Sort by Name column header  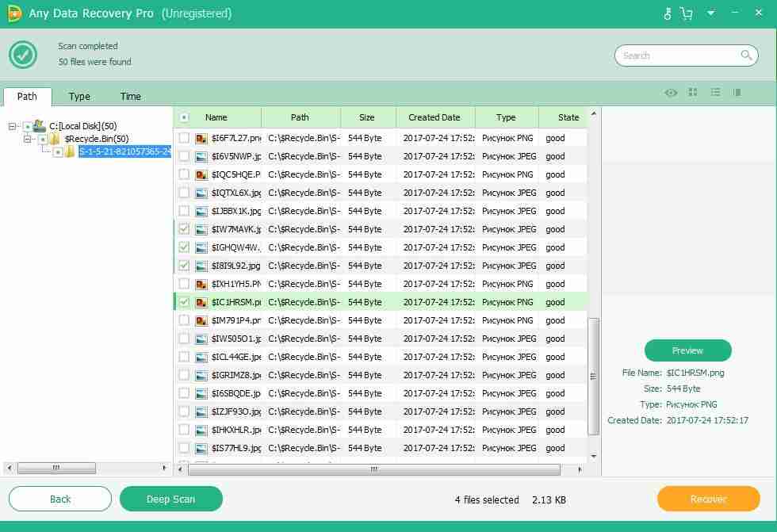216,117
